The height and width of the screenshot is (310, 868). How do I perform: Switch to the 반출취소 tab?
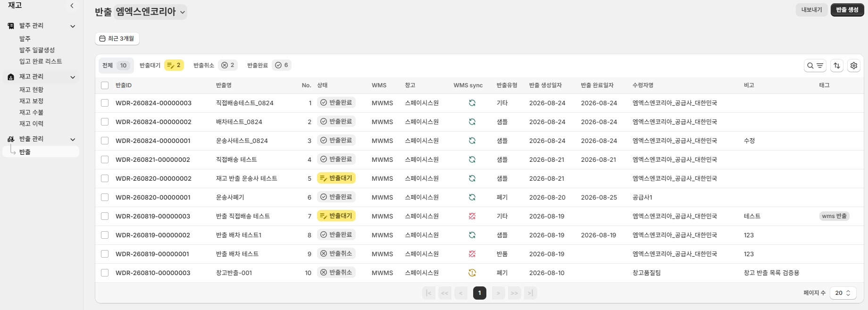(215, 66)
